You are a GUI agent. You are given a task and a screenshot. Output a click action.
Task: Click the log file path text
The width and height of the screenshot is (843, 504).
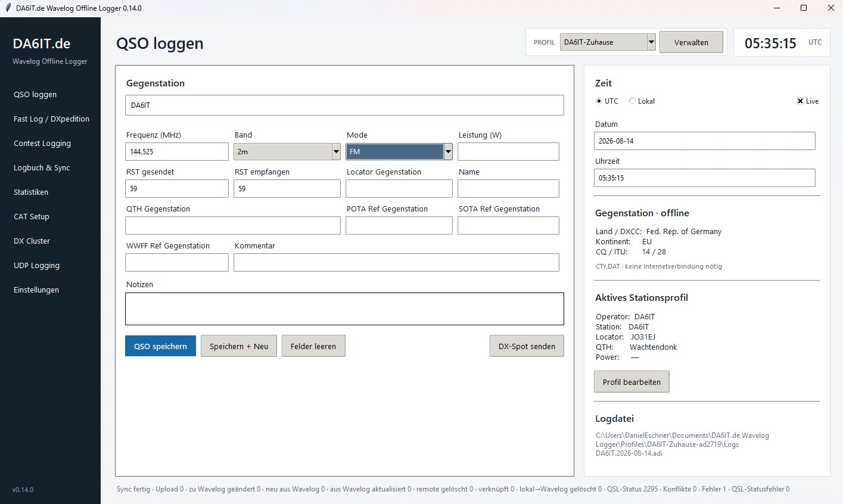pyautogui.click(x=682, y=444)
